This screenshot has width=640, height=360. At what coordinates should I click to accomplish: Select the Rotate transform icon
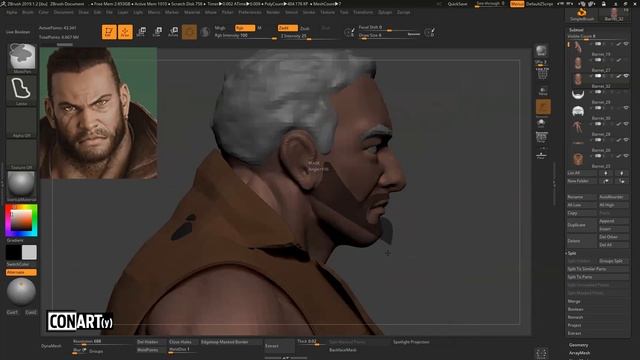tap(173, 32)
